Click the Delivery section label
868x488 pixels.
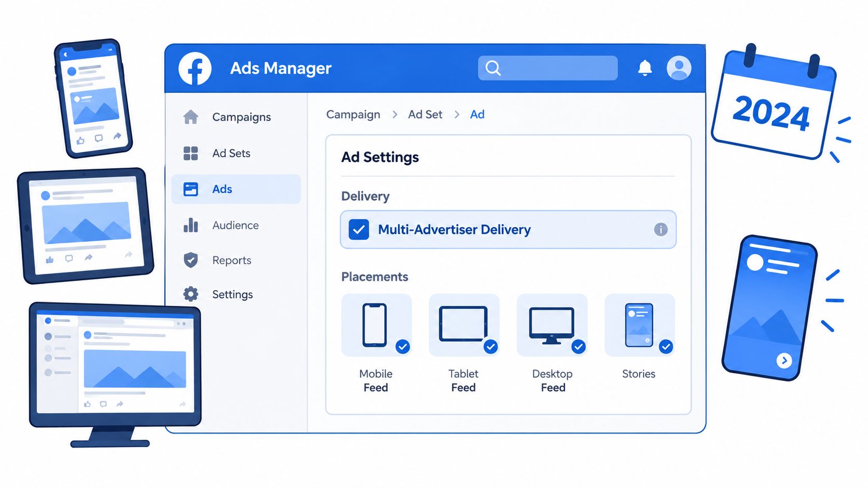365,196
